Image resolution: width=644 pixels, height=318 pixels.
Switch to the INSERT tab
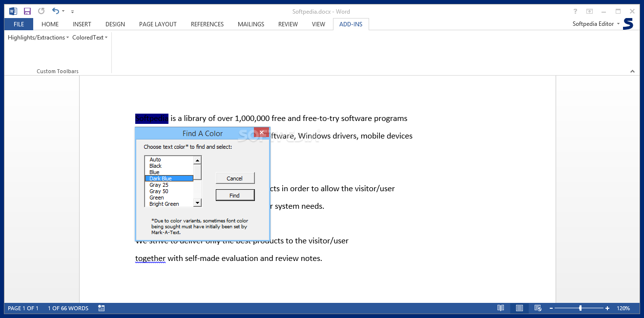82,24
